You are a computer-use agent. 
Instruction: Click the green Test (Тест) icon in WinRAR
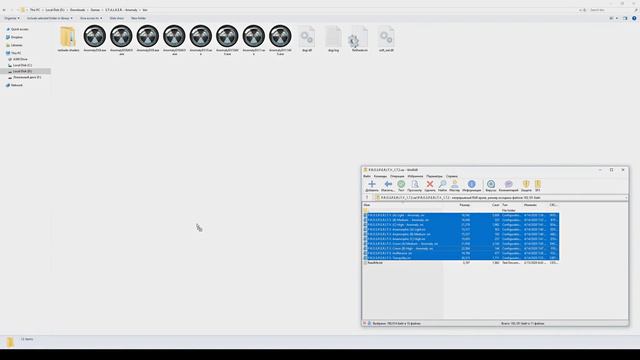[x=401, y=186]
